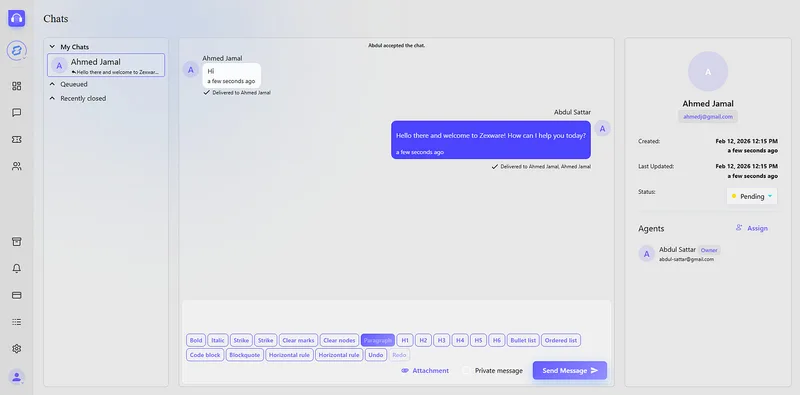The width and height of the screenshot is (800, 395).
Task: Click the welcome to Zexware message bubble
Action: point(491,140)
